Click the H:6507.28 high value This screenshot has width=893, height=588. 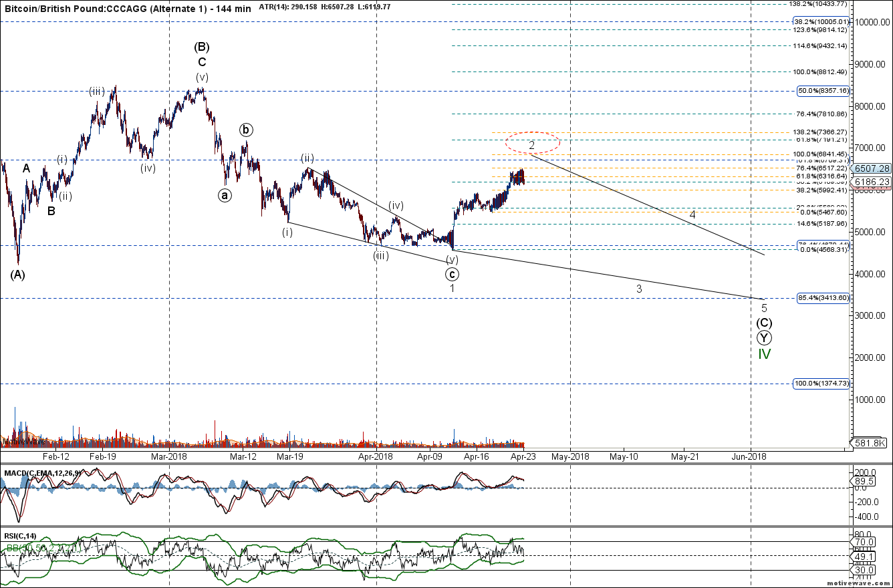339,6
